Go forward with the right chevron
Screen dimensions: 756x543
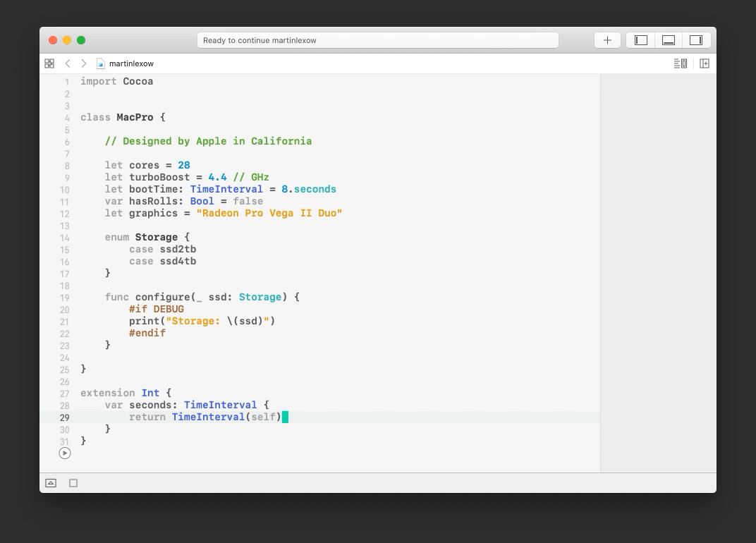(x=83, y=63)
